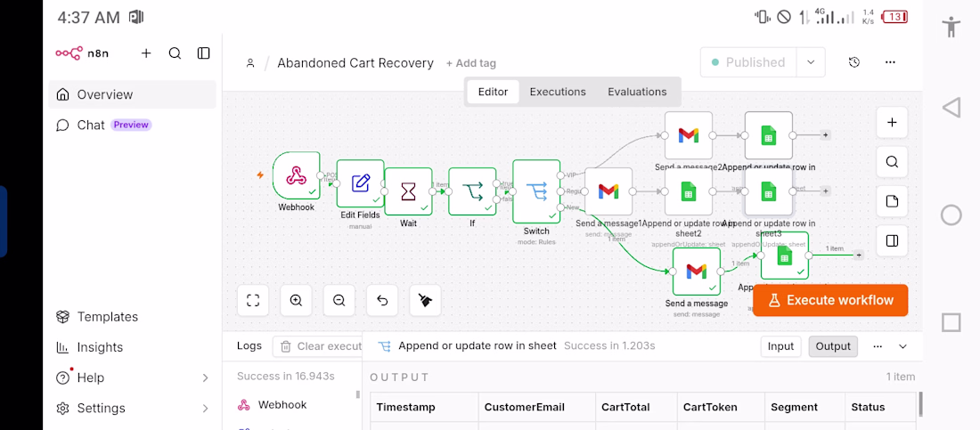Open the sidebar search icon
This screenshot has height=430, width=980.
coord(175,53)
